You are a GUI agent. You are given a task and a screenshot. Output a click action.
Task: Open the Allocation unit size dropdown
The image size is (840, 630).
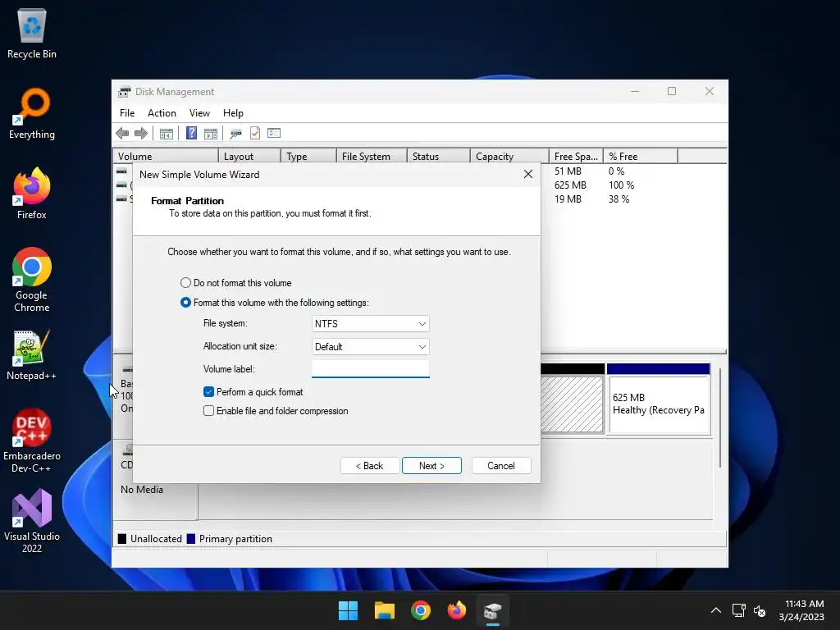tap(370, 347)
